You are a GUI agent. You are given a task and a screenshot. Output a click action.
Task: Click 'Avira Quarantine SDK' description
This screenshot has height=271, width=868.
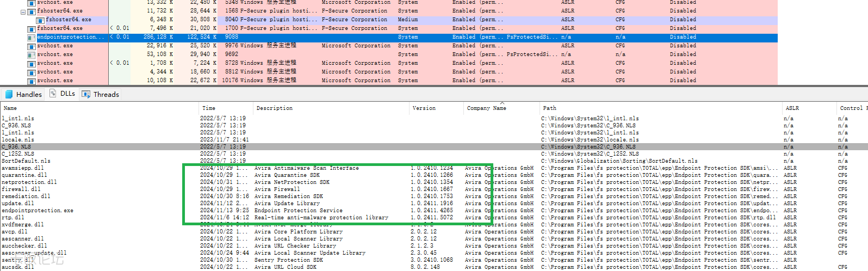point(287,175)
